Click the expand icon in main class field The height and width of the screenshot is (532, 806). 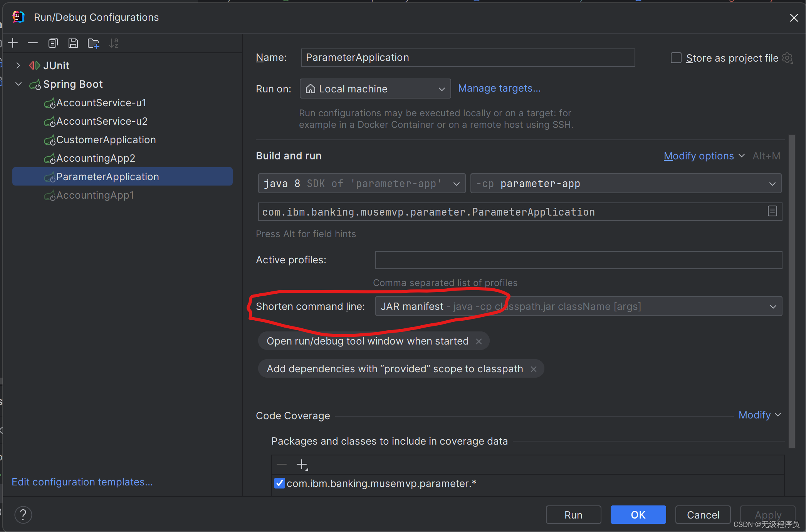[772, 211]
